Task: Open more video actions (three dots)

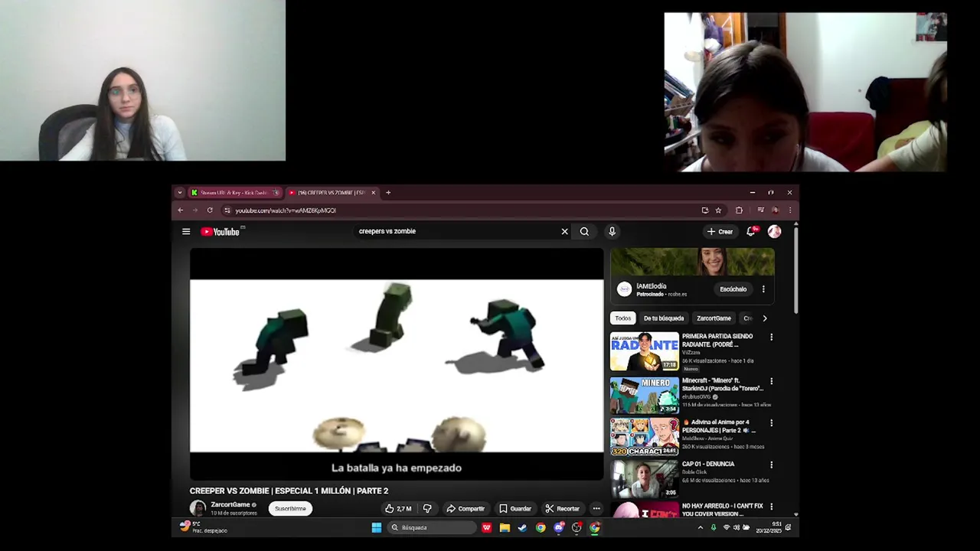Action: tap(596, 508)
